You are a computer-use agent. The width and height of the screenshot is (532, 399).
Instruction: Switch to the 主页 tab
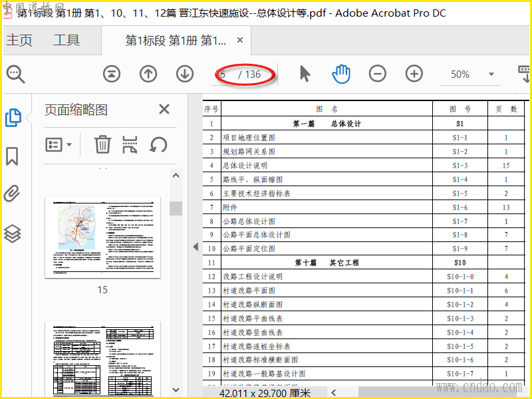point(19,40)
